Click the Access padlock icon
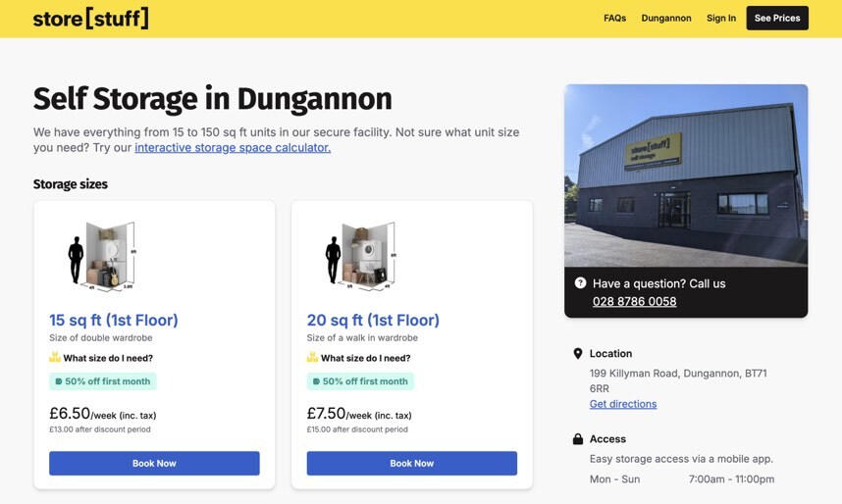 click(577, 439)
